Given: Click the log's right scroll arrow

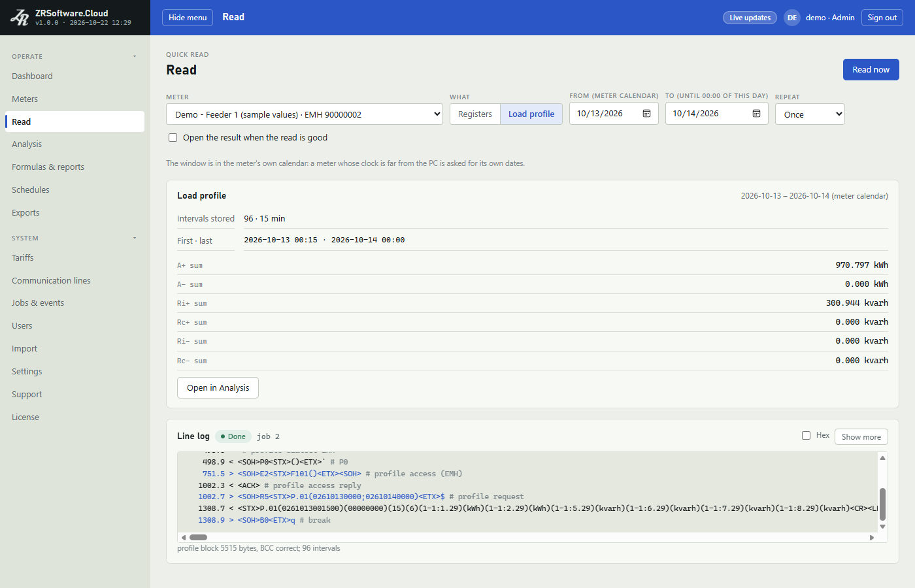Looking at the screenshot, I should tap(871, 538).
